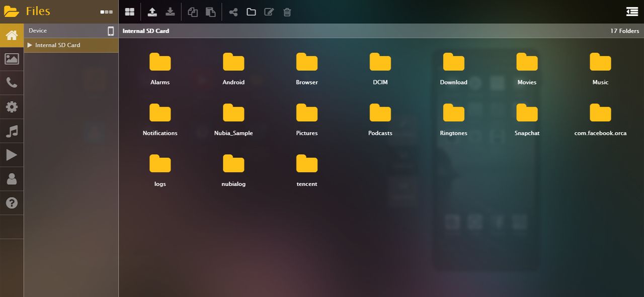Image resolution: width=644 pixels, height=297 pixels.
Task: Create a new folder via toolbar icon
Action: point(251,12)
